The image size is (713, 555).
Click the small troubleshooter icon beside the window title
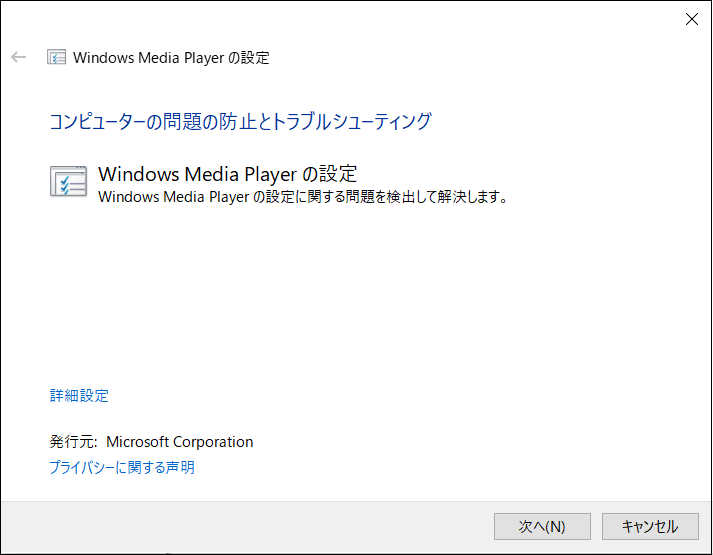pyautogui.click(x=56, y=58)
